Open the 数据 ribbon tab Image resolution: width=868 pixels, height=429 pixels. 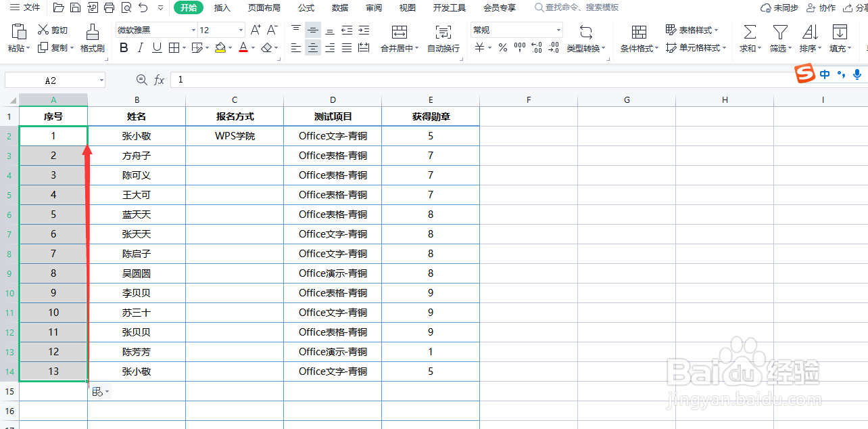coord(339,7)
